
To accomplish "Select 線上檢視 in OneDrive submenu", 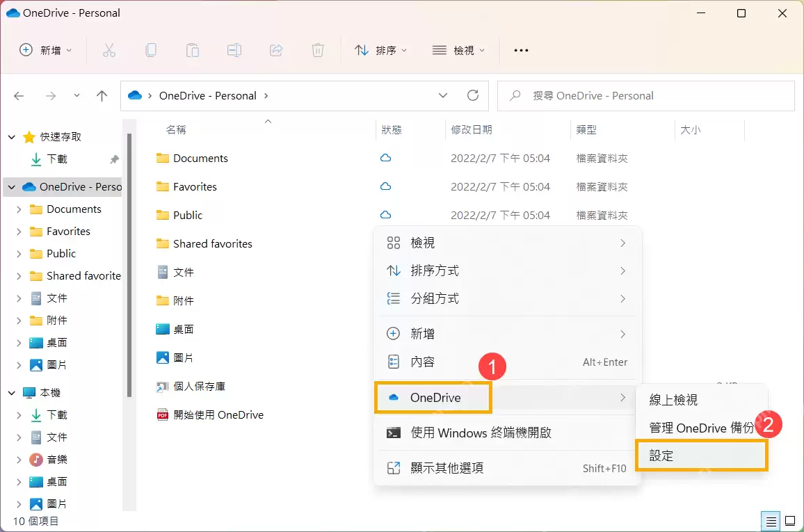I will [702, 400].
